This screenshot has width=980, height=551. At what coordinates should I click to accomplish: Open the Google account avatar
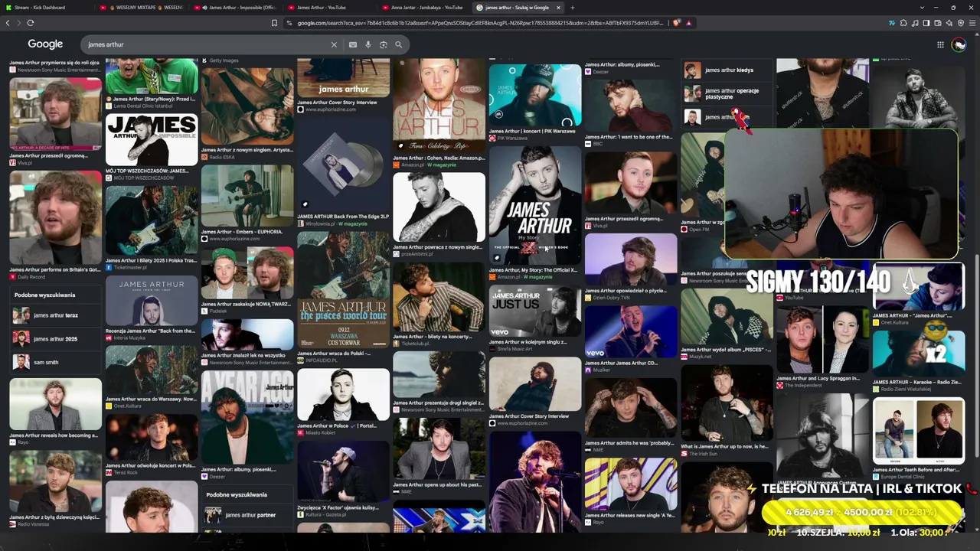(x=959, y=44)
